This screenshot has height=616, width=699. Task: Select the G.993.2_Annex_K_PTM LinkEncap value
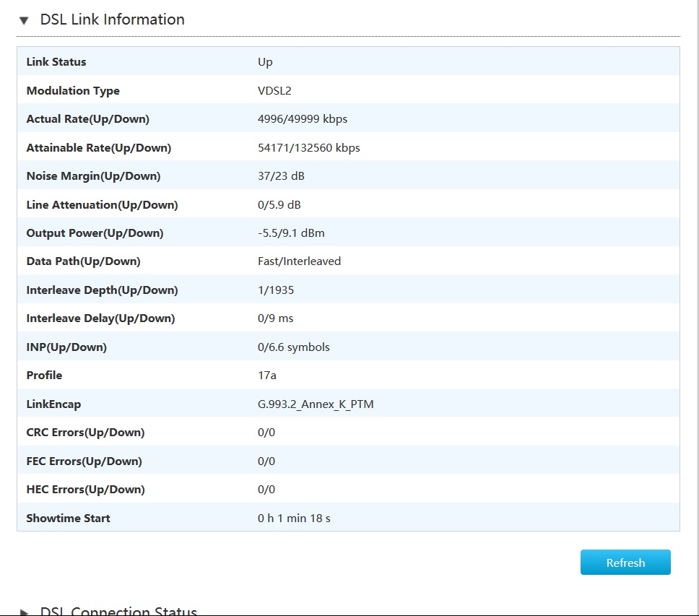click(316, 404)
